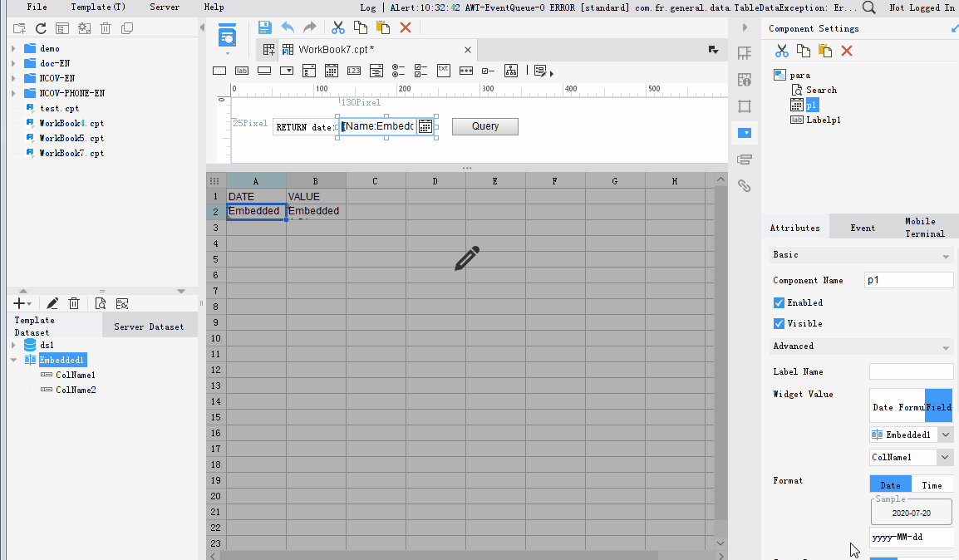
Task: Select the View tree widget icon
Action: click(x=511, y=71)
